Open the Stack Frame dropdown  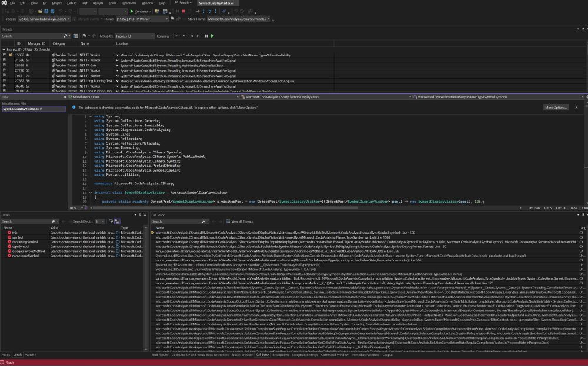(239, 19)
